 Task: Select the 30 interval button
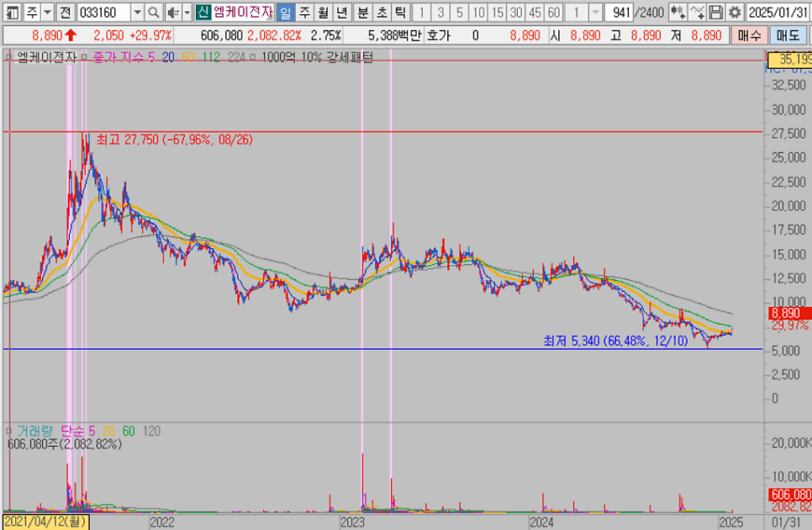point(516,12)
